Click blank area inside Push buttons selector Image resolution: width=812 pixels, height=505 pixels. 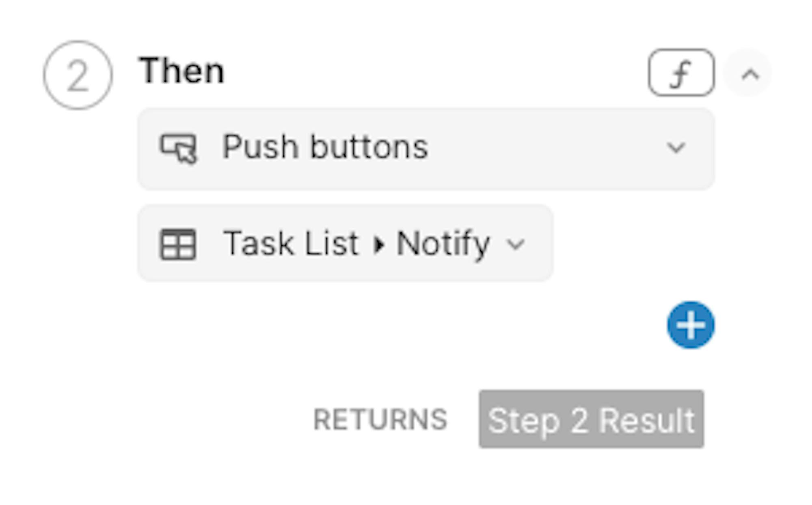pyautogui.click(x=544, y=148)
